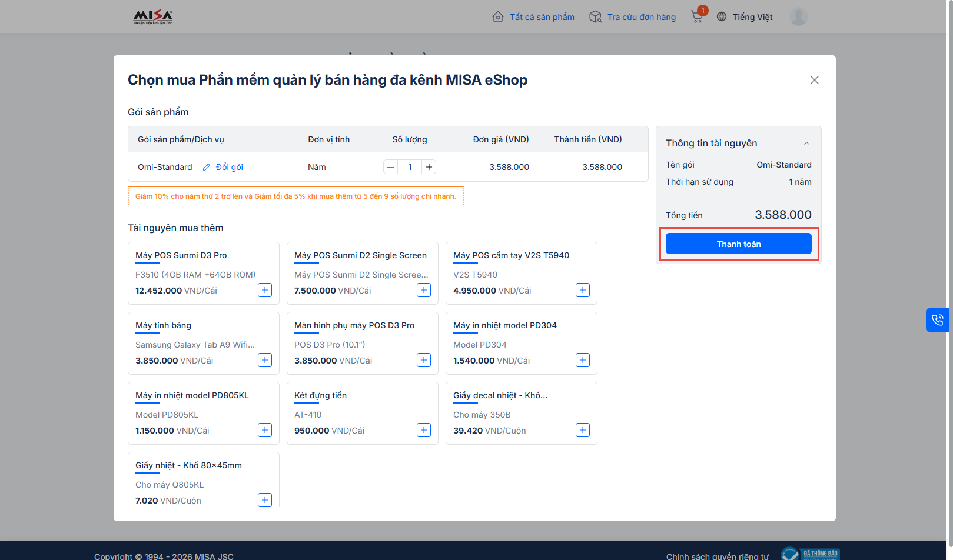Add Màn hình phụ máy POS D3 Pro
The height and width of the screenshot is (560, 953).
(424, 360)
